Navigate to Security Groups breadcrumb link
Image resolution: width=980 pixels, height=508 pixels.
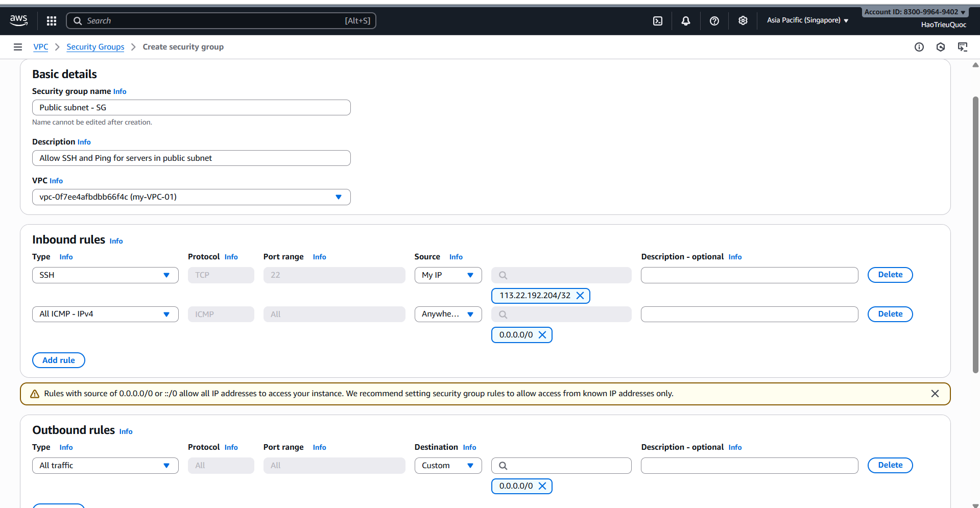[x=95, y=46]
